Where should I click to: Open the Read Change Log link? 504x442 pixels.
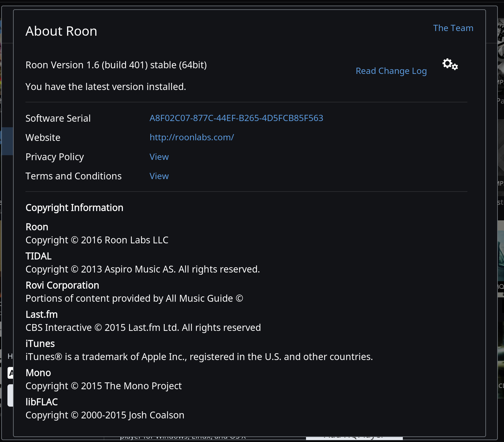tap(391, 71)
